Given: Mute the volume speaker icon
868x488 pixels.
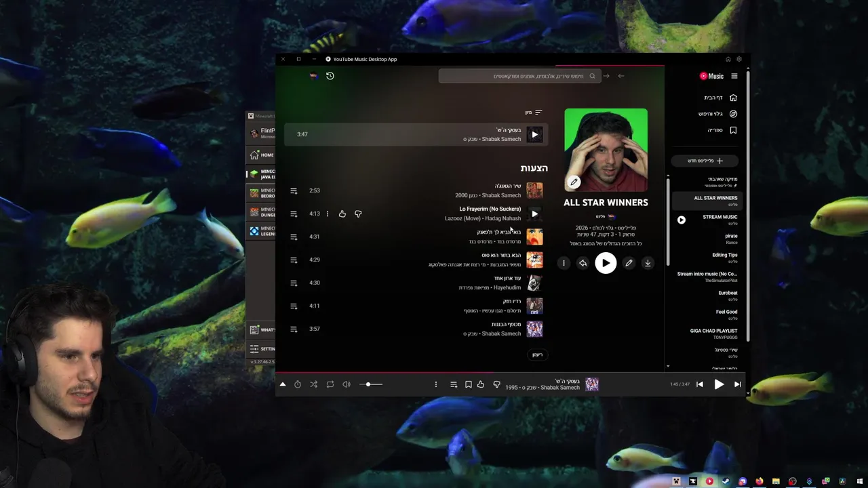Looking at the screenshot, I should (x=347, y=384).
